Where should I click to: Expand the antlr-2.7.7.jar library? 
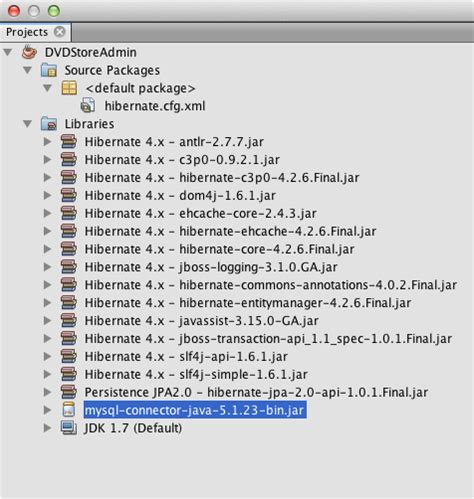tap(47, 142)
